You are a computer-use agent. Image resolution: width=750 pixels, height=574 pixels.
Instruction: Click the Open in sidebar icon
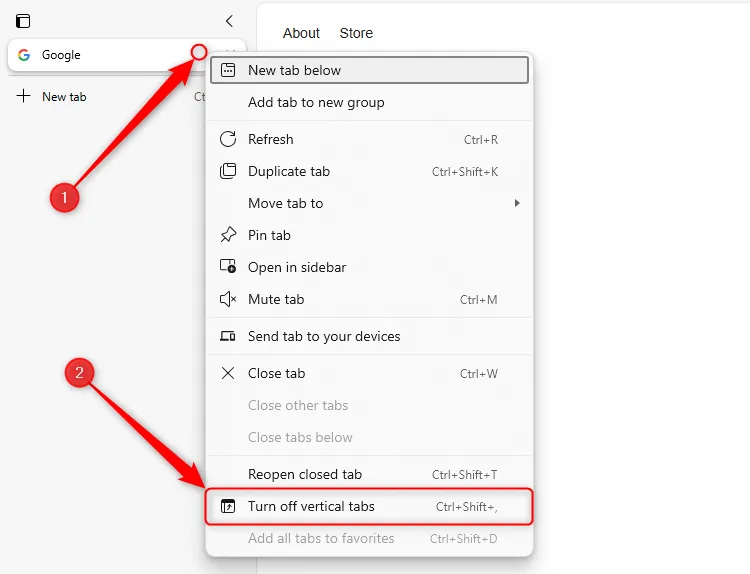tap(228, 267)
